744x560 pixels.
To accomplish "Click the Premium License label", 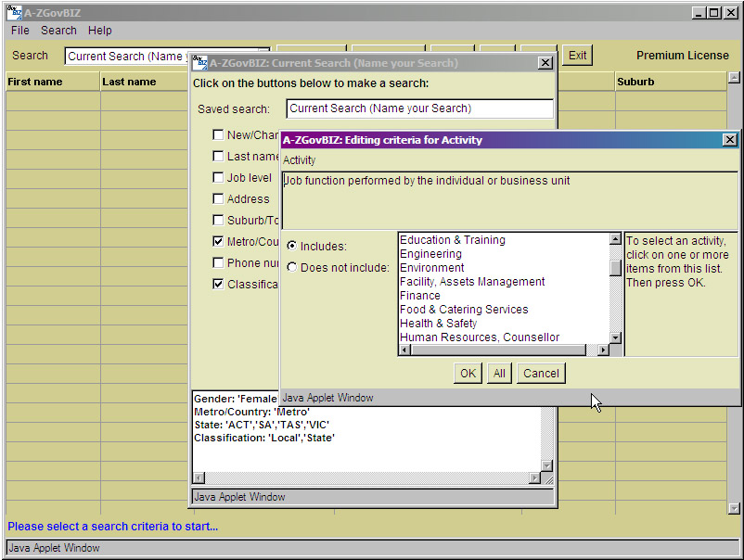I will click(x=683, y=56).
